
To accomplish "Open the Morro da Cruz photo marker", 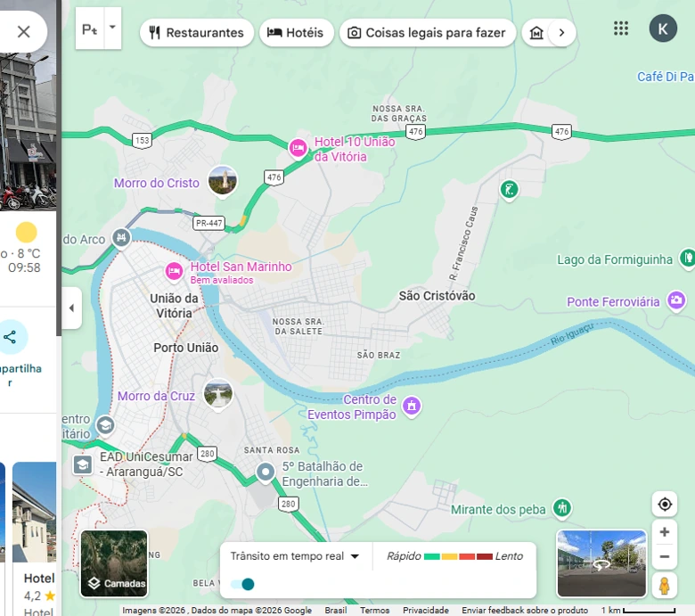I will pyautogui.click(x=217, y=394).
